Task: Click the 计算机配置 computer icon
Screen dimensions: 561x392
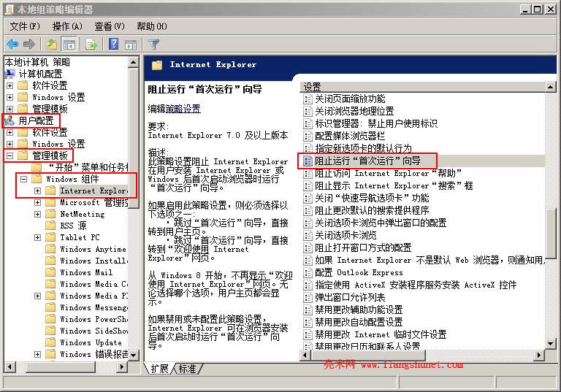Action: pyautogui.click(x=9, y=74)
